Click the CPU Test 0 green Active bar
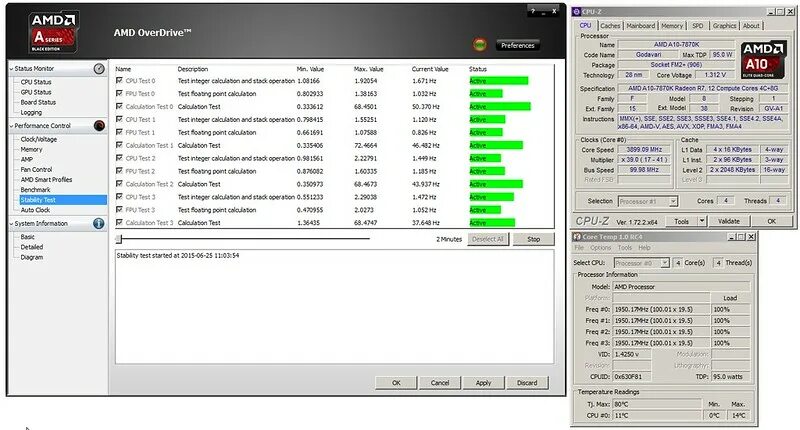The image size is (800, 430). click(x=498, y=81)
